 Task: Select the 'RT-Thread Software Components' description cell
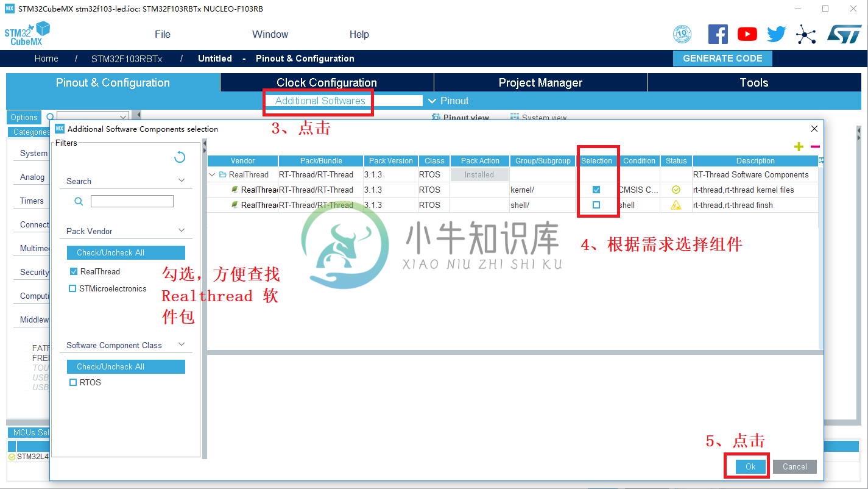(x=755, y=174)
